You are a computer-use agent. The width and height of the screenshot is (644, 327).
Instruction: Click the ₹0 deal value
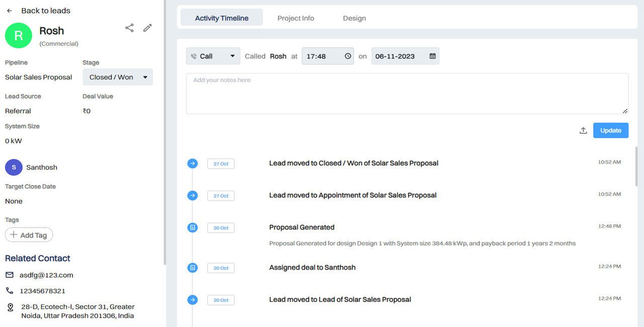(87, 111)
